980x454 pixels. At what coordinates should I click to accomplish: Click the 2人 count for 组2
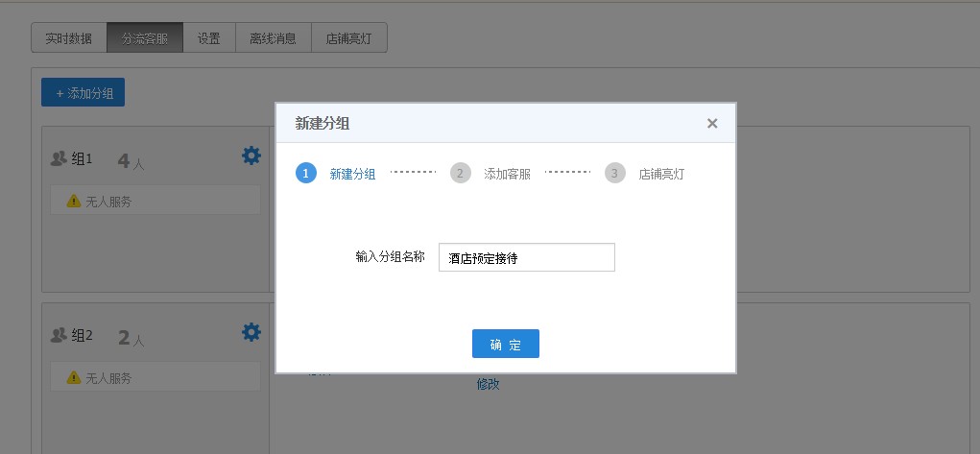pyautogui.click(x=131, y=339)
